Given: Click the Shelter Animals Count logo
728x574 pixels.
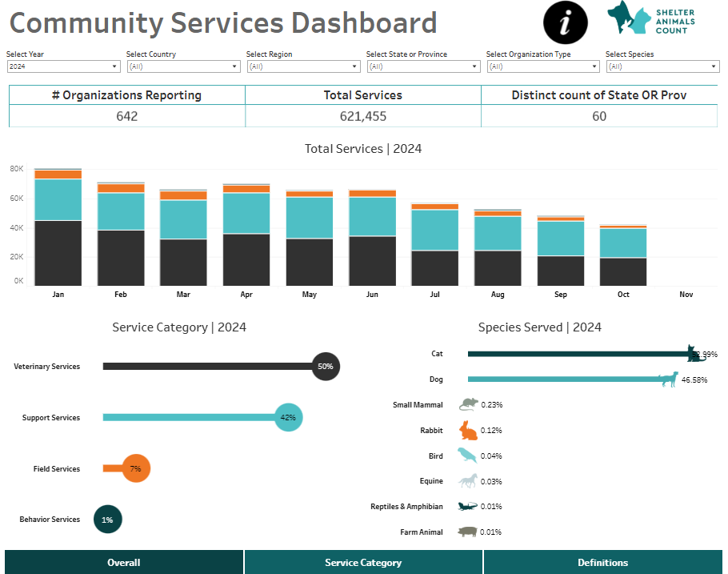Looking at the screenshot, I should point(650,18).
